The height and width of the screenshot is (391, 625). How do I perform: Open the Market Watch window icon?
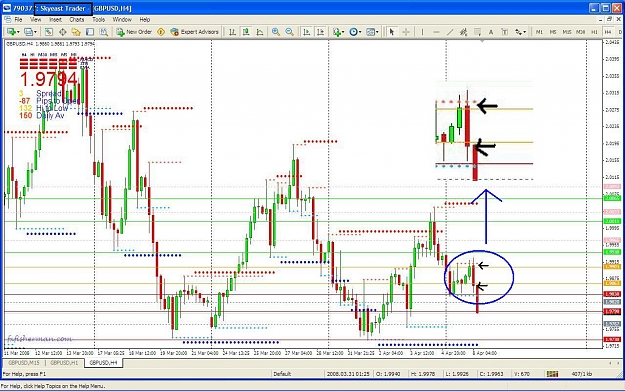pos(49,32)
